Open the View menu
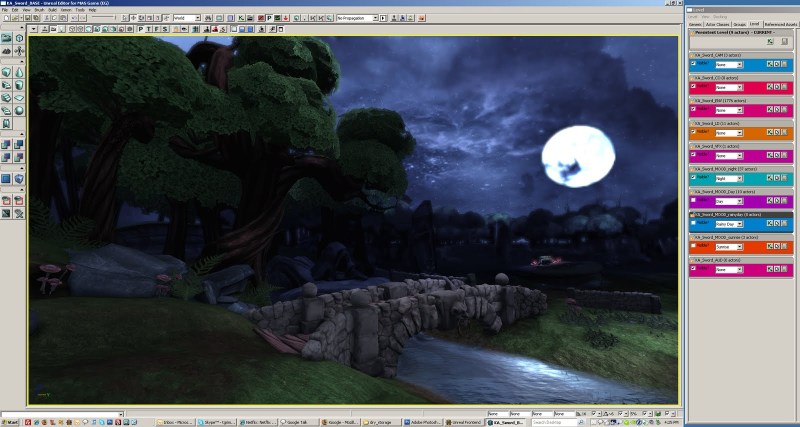The height and width of the screenshot is (427, 800). [x=26, y=10]
